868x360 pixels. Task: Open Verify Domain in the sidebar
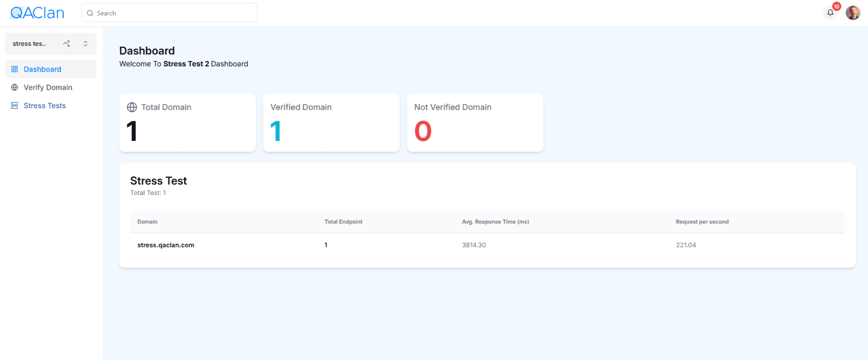tap(51, 87)
